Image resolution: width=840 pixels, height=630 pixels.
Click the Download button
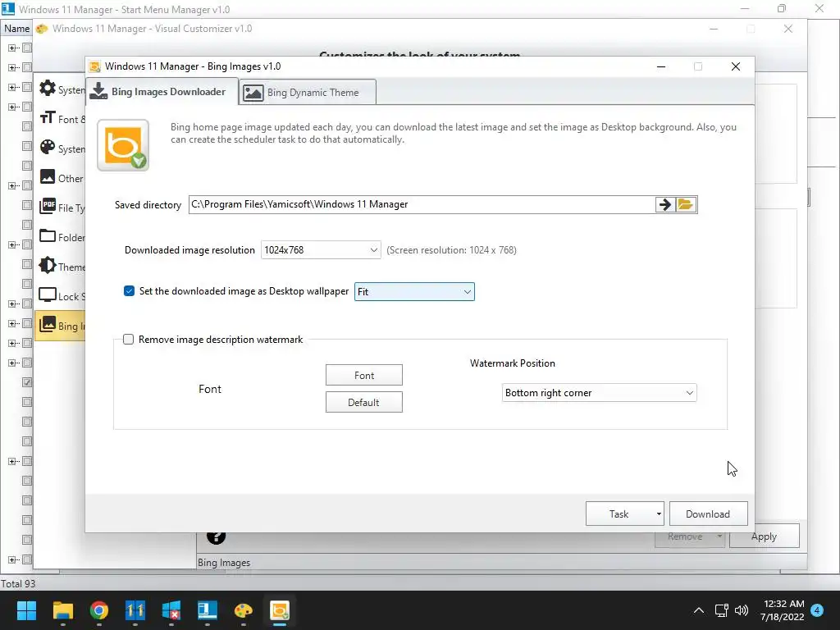(708, 514)
